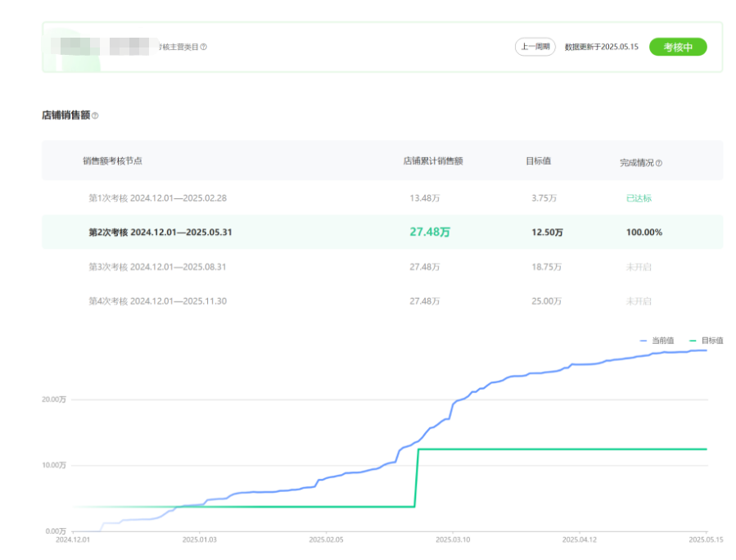Image resolution: width=736 pixels, height=560 pixels.
Task: Click green 目标值 legend line marker
Action: pyautogui.click(x=693, y=340)
